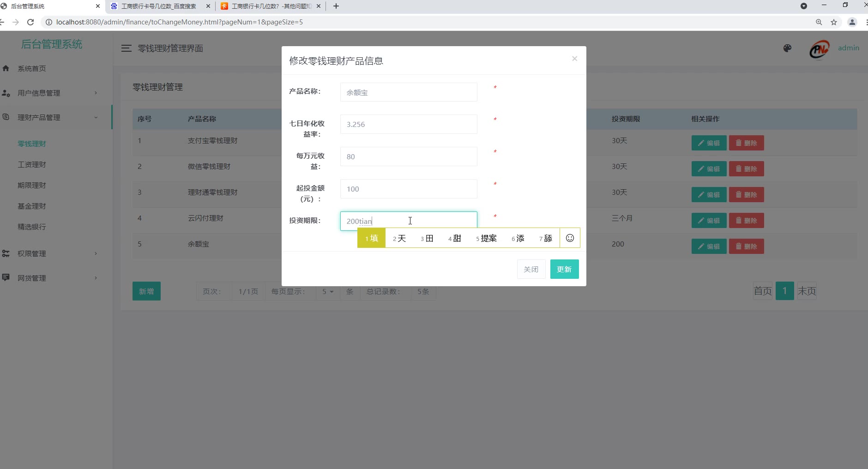Click 删除 for 理财通零钱理财 row
This screenshot has width=868, height=469.
746,195
